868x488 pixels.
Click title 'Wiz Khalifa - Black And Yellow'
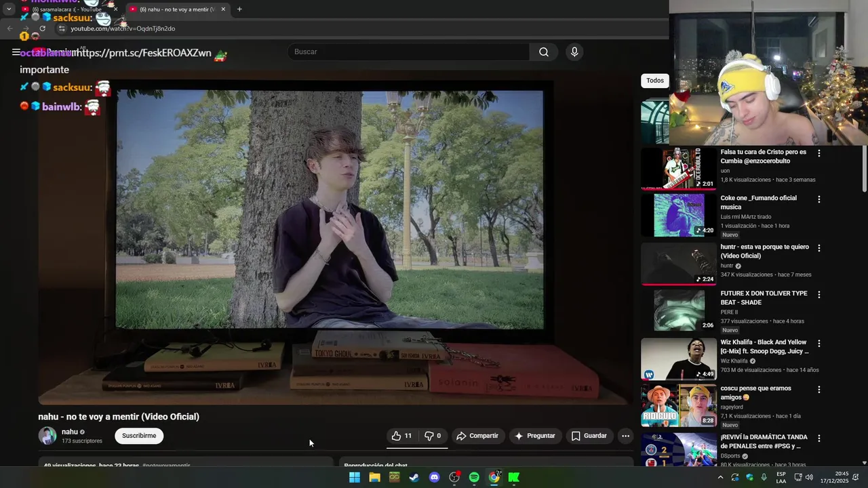(x=764, y=347)
